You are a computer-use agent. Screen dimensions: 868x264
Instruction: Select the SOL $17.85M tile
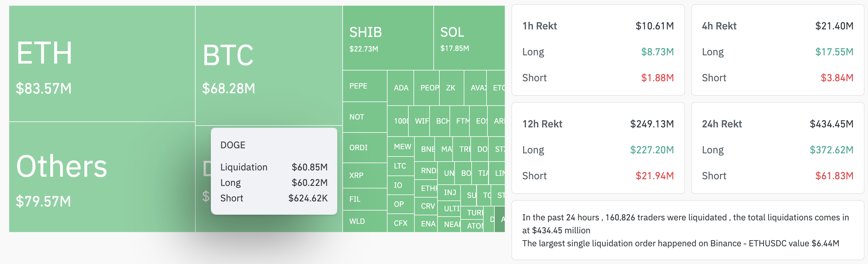click(469, 38)
